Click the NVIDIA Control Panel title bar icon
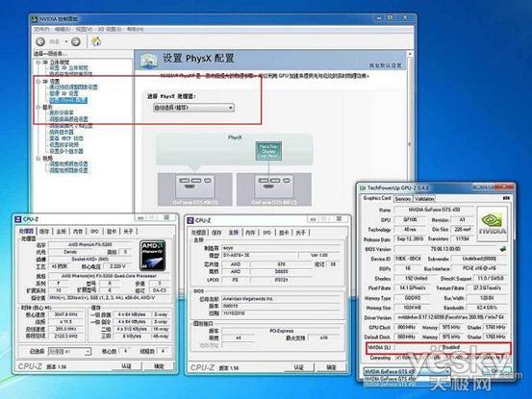This screenshot has width=532, height=399. (35, 19)
